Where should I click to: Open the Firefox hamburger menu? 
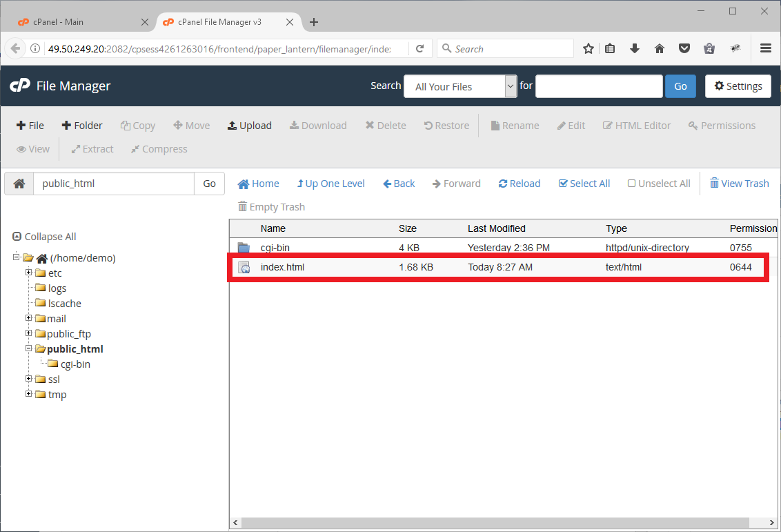click(765, 49)
